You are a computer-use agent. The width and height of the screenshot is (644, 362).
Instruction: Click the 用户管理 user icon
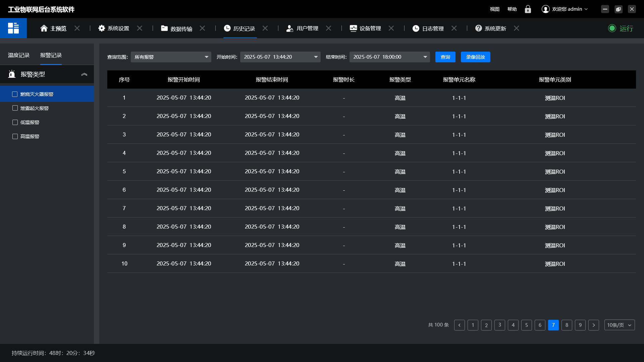coord(289,28)
